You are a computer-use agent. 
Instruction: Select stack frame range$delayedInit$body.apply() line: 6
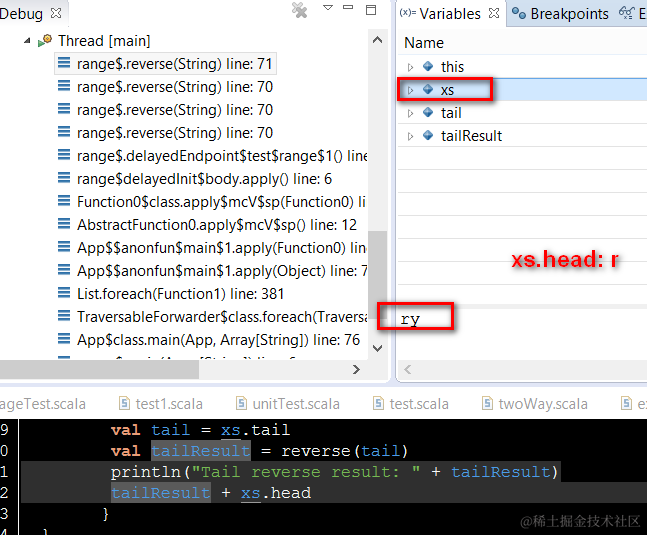tap(204, 179)
